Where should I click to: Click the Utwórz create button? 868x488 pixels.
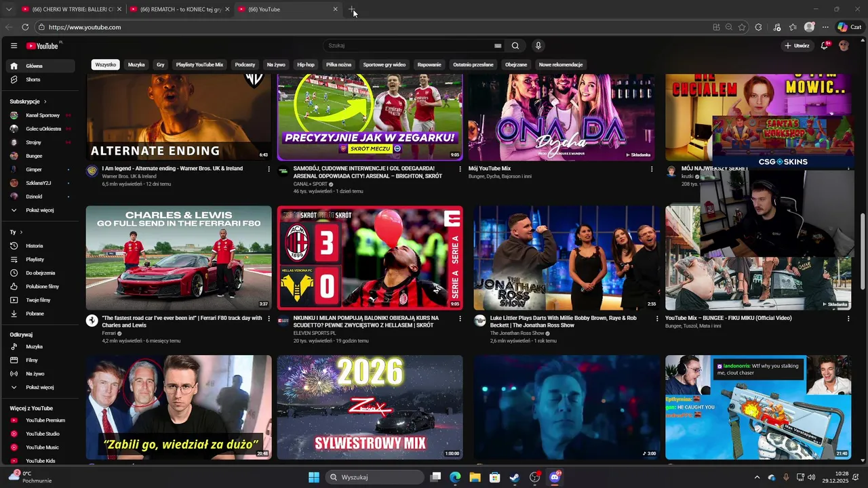[x=797, y=46]
